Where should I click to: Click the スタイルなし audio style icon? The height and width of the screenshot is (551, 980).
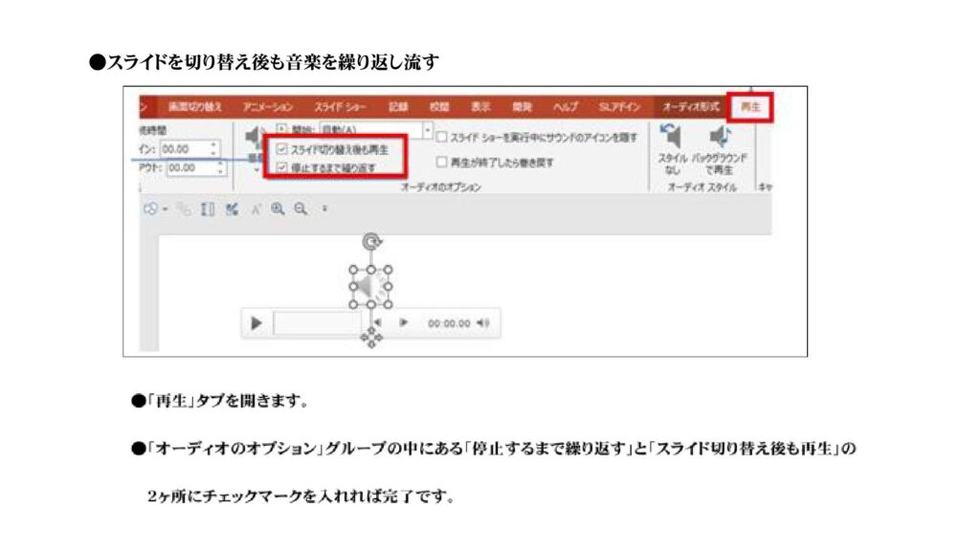[x=672, y=140]
